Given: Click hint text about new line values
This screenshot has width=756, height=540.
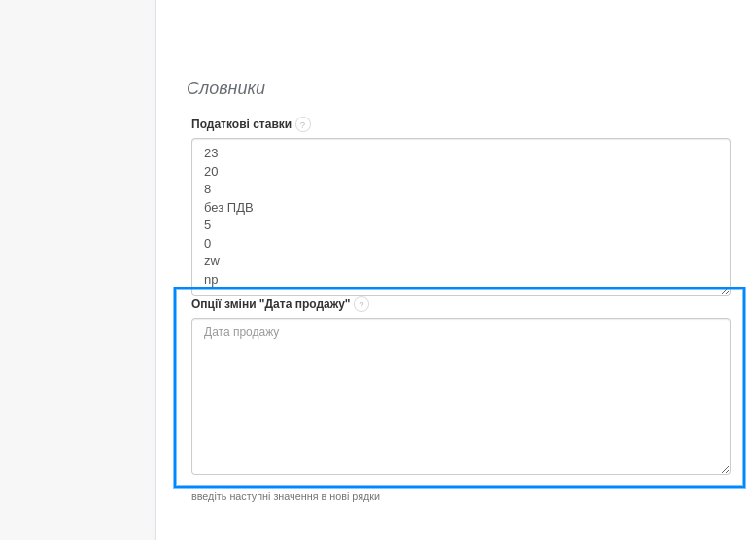Looking at the screenshot, I should tap(286, 496).
